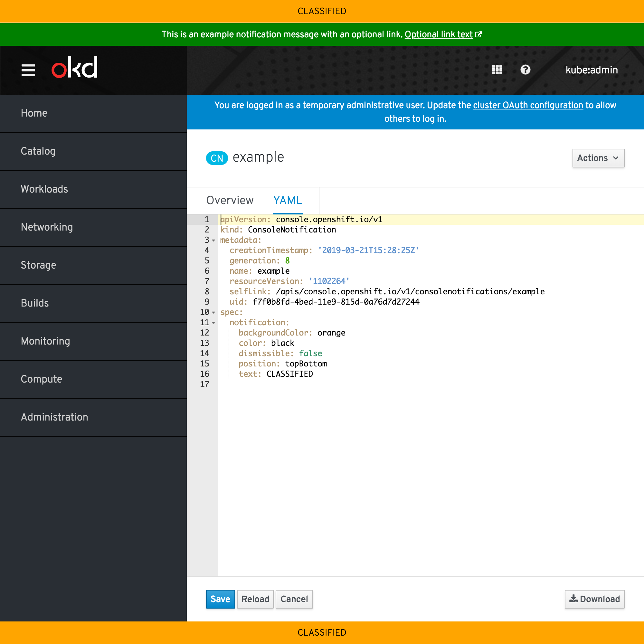
Task: Place cursor on the CLASSIFIED text line
Action: (289, 374)
